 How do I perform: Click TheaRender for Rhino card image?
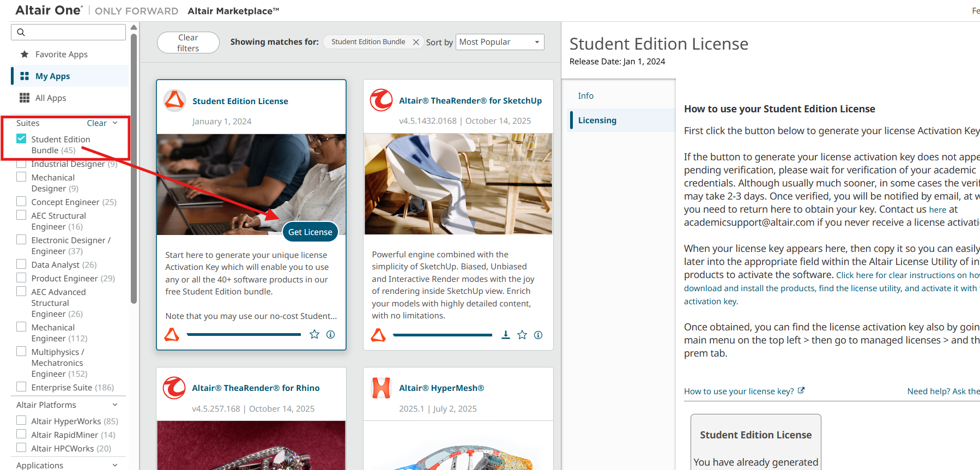[251, 445]
